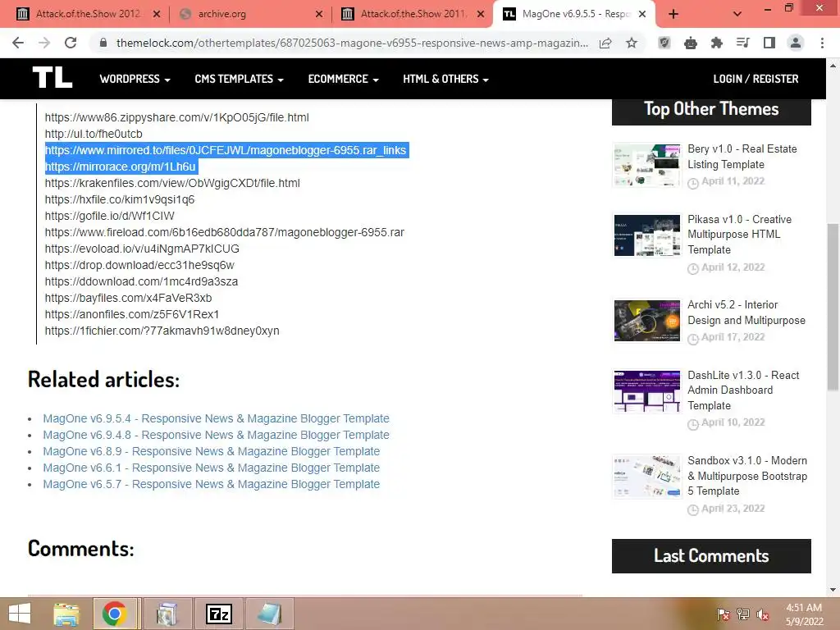Open 7-Zip from the taskbar
Screen dimensions: 840x630
pyautogui.click(x=218, y=614)
